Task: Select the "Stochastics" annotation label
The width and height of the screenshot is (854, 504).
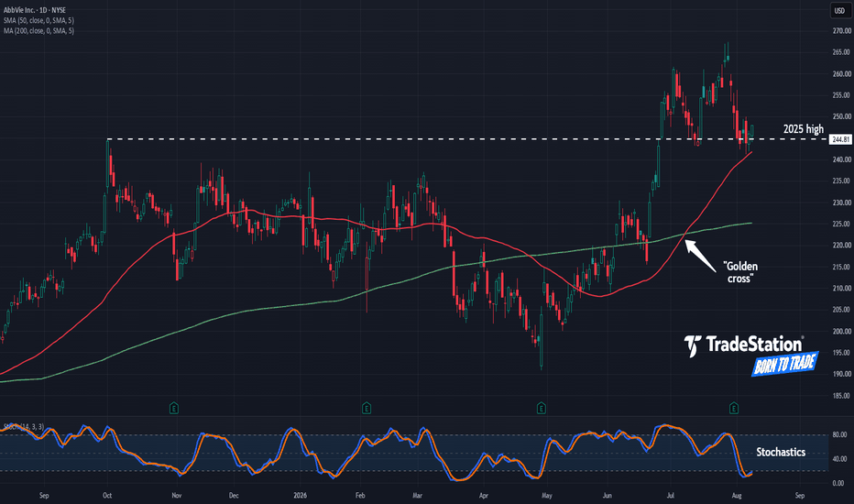Action: [x=781, y=452]
